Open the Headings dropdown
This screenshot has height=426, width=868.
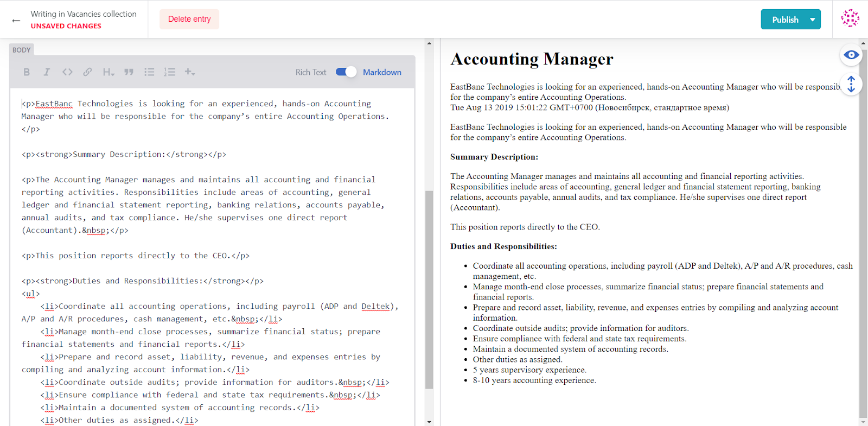108,72
